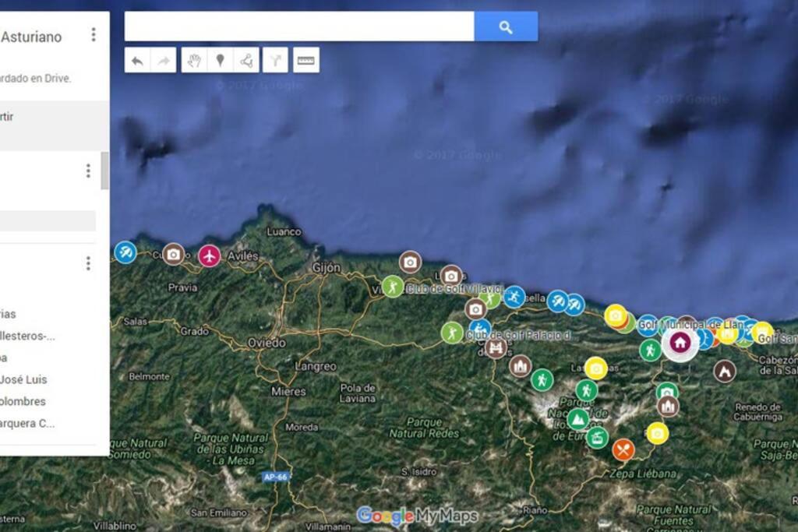Click the blue search magnifier button
Viewport: 798px width, 532px height.
pos(505,26)
